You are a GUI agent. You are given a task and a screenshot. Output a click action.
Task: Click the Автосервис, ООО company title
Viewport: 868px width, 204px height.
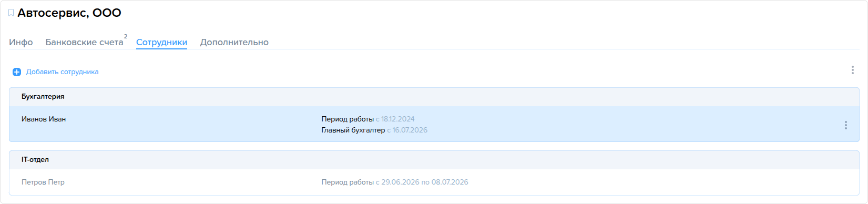pyautogui.click(x=69, y=13)
